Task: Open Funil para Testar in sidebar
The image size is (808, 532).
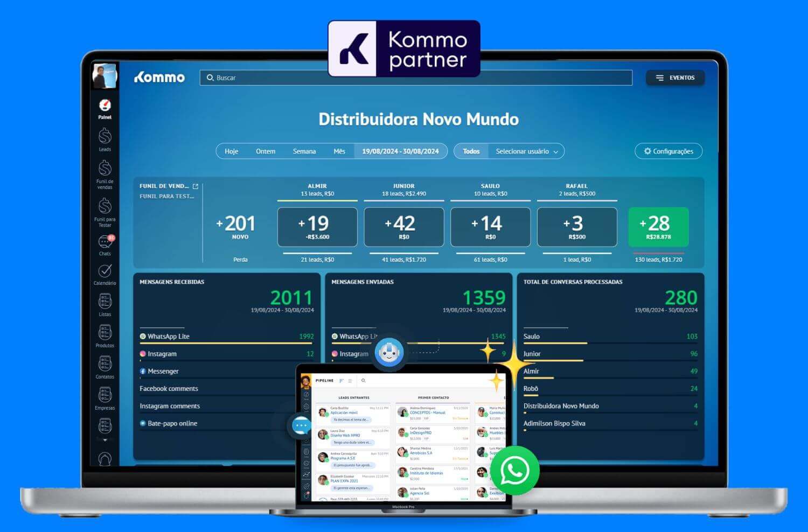Action: point(105,213)
